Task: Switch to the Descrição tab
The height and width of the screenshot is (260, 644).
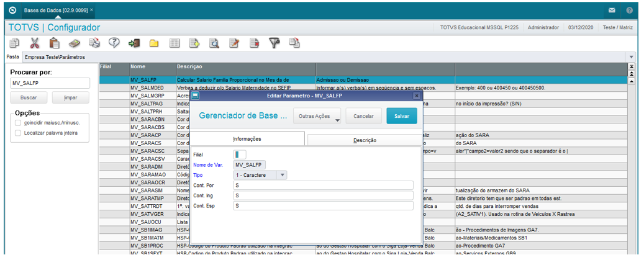Action: (x=365, y=140)
